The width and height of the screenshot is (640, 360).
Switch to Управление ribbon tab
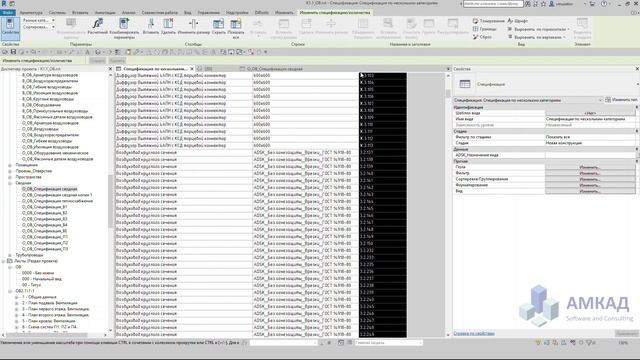coord(208,13)
